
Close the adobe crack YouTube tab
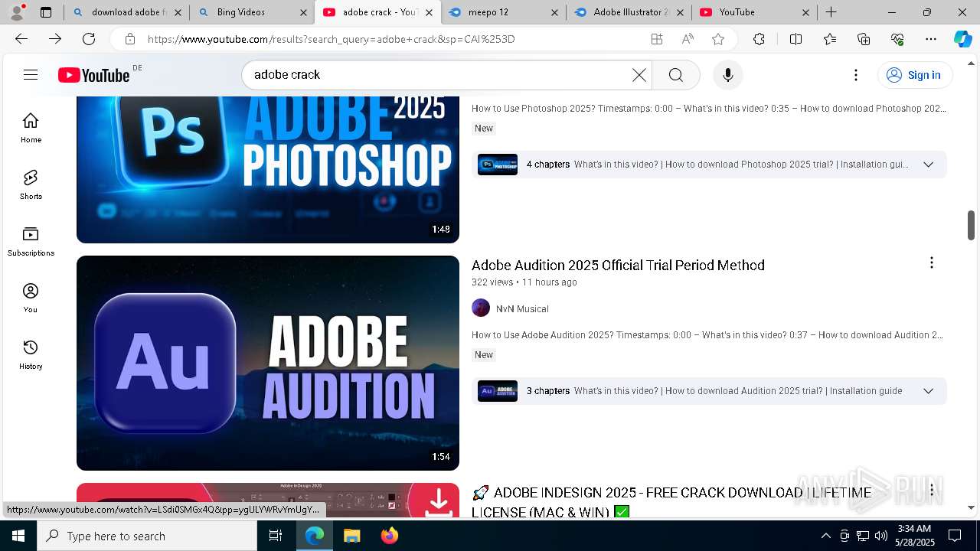click(429, 12)
